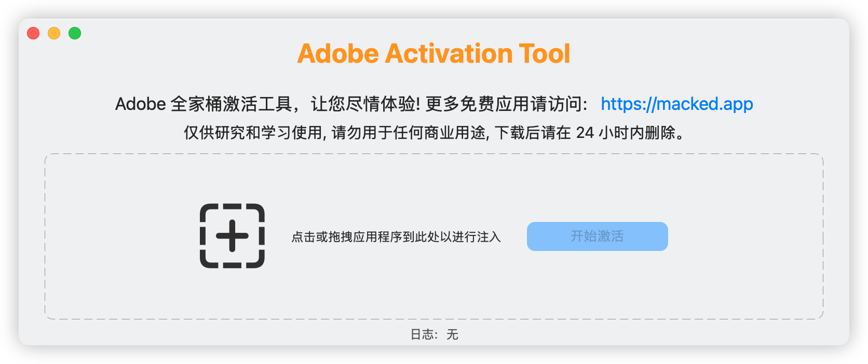Click the log status value 无
Screen dimensions: 868x364
click(x=452, y=334)
